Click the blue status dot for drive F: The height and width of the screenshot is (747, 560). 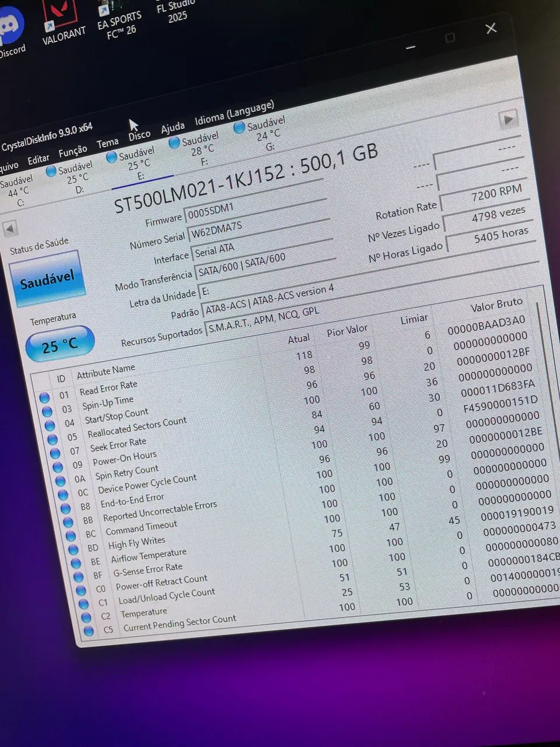pyautogui.click(x=174, y=142)
